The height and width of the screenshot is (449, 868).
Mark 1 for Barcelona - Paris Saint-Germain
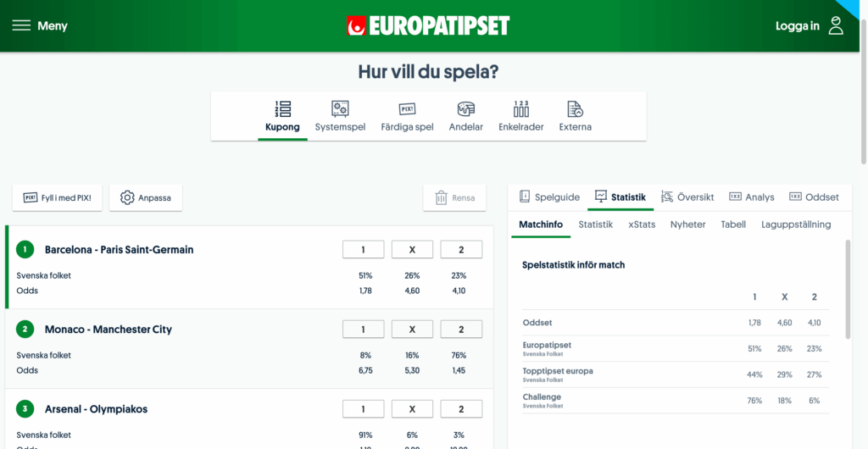pos(363,249)
